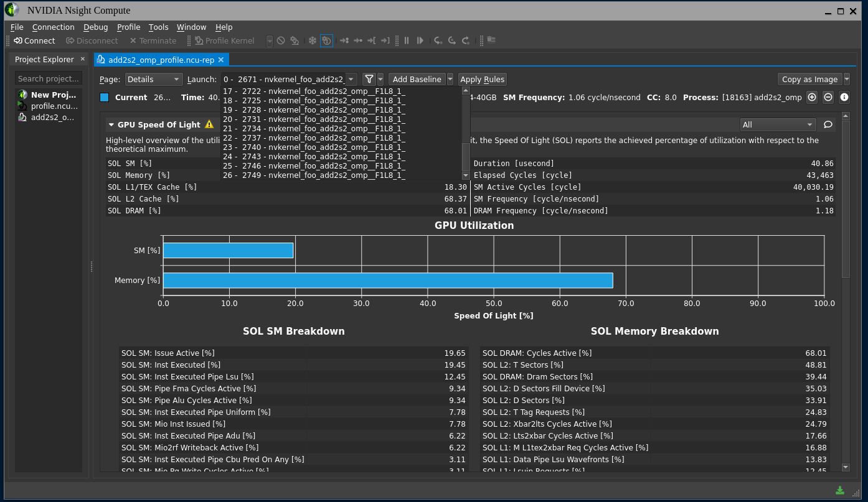Open the Copy as Image dropdown arrow

(846, 79)
